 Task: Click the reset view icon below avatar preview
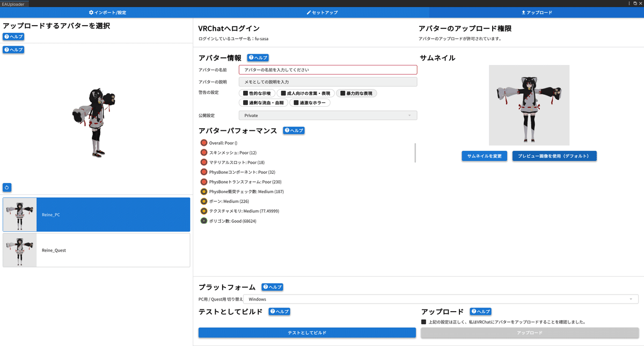pos(7,187)
